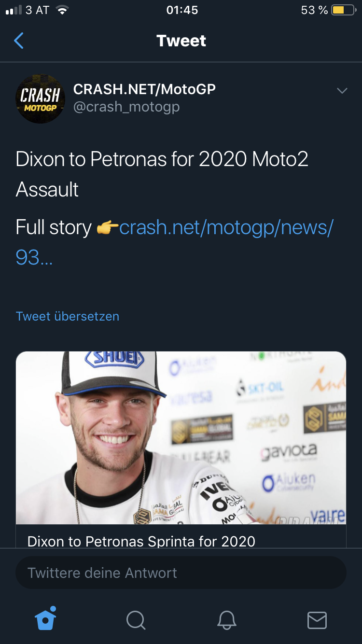Screen dimensions: 362x644
Task: Expand the tweet options chevron
Action: pyautogui.click(x=342, y=91)
